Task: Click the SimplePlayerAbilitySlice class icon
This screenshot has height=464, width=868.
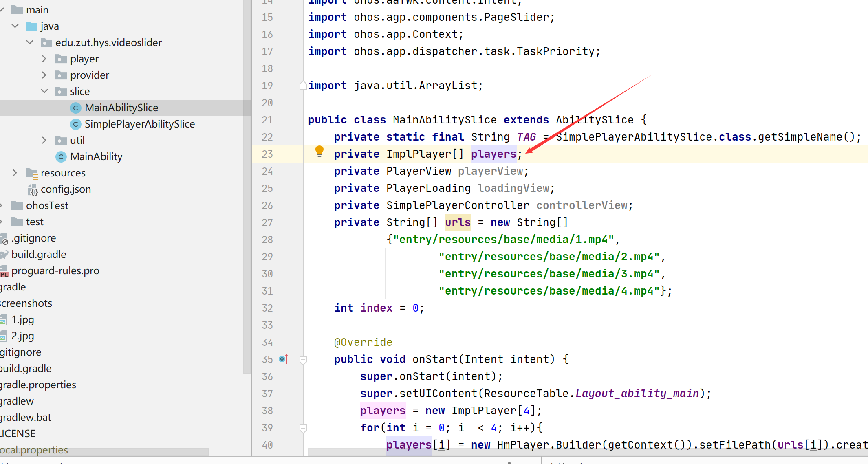Action: pos(75,124)
